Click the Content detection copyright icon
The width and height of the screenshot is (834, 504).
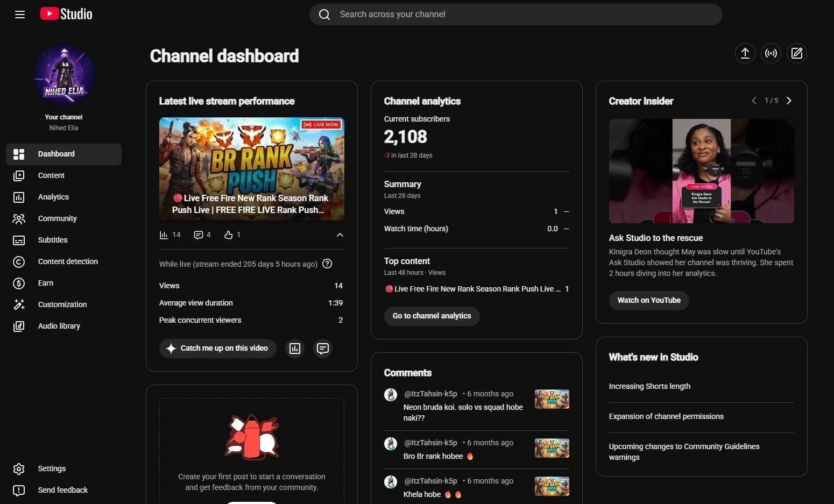(x=19, y=262)
